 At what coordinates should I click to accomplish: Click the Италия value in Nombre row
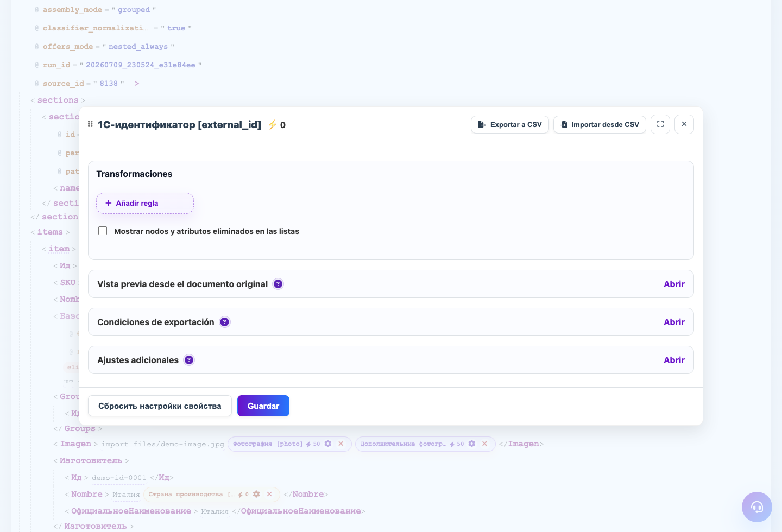pyautogui.click(x=126, y=495)
